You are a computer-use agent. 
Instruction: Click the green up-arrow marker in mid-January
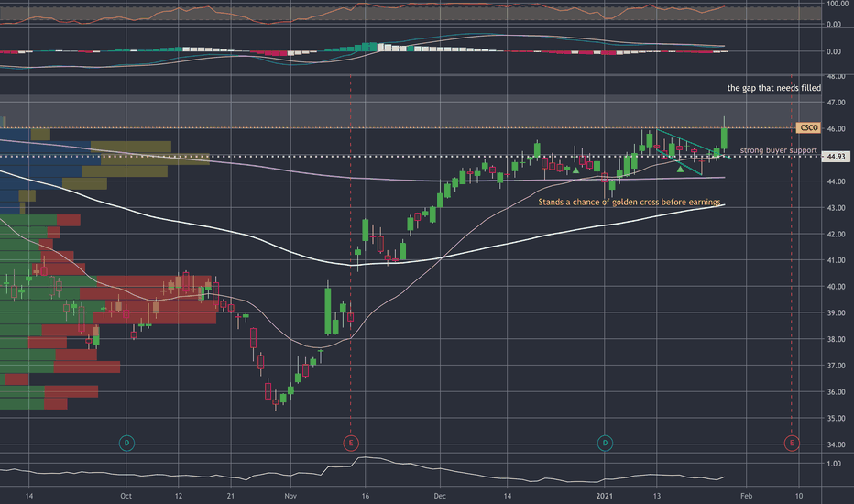pos(680,170)
